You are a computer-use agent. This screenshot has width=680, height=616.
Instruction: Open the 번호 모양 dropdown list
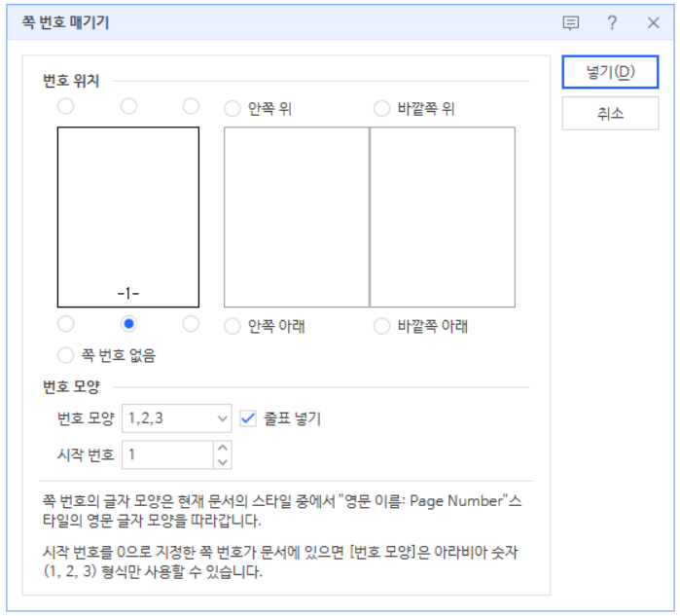pos(176,418)
